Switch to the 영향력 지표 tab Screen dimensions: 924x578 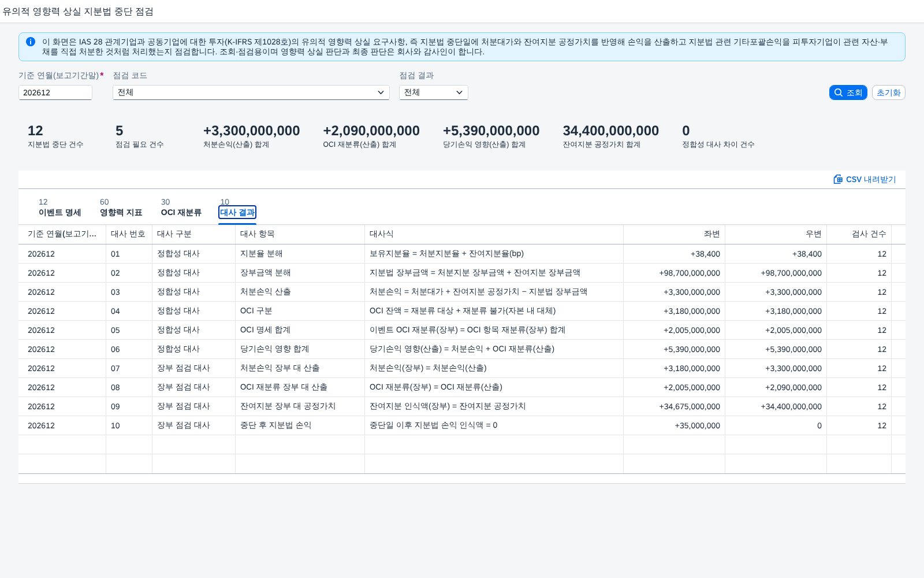click(121, 212)
